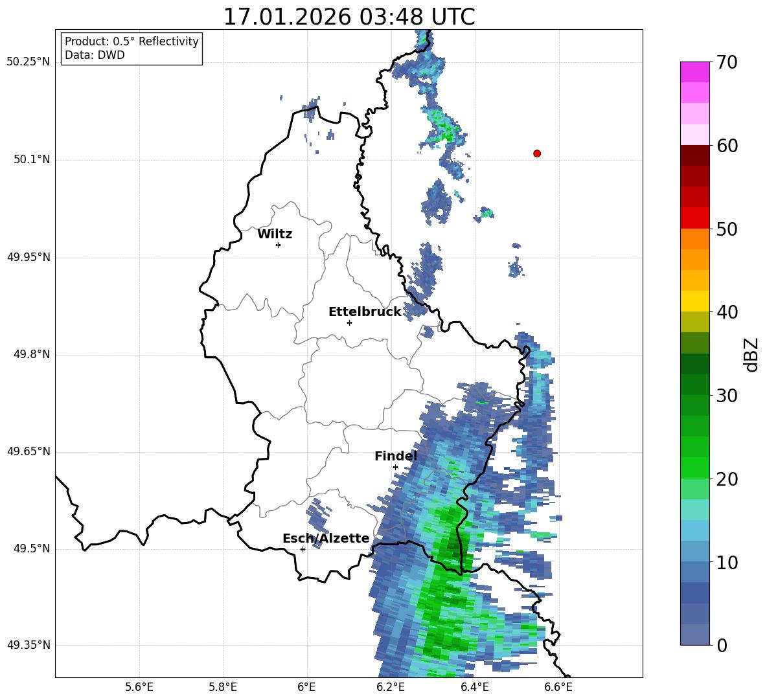Click the red dot radar marker

click(537, 153)
